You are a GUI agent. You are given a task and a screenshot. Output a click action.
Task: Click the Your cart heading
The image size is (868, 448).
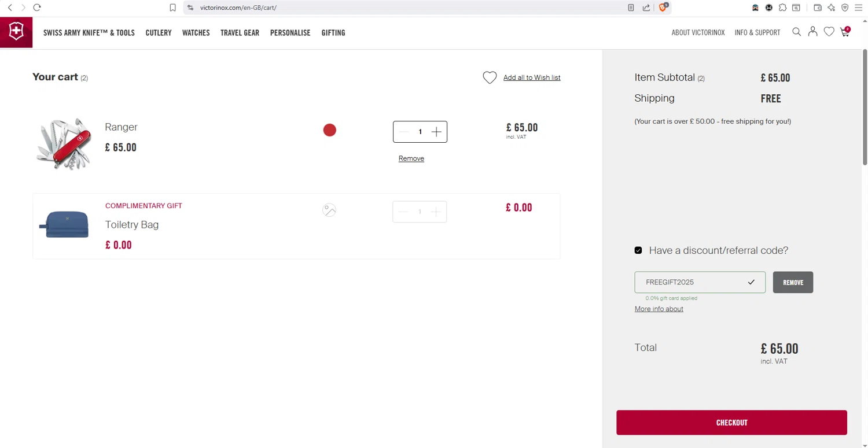click(55, 77)
